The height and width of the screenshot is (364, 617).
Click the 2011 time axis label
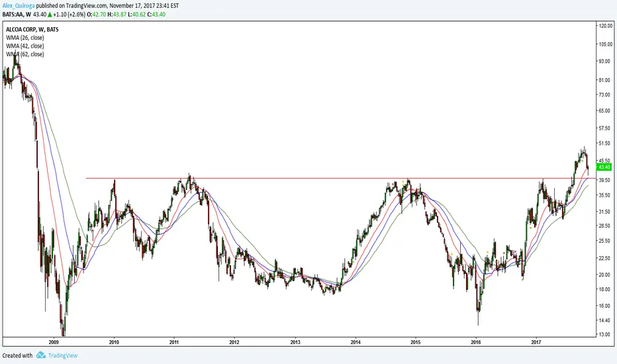pos(174,342)
